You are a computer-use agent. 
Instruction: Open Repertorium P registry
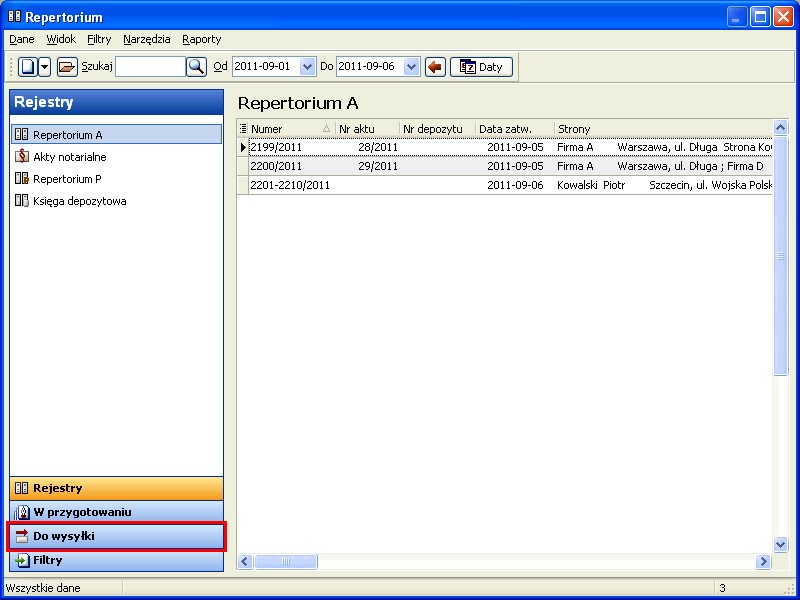coord(67,179)
